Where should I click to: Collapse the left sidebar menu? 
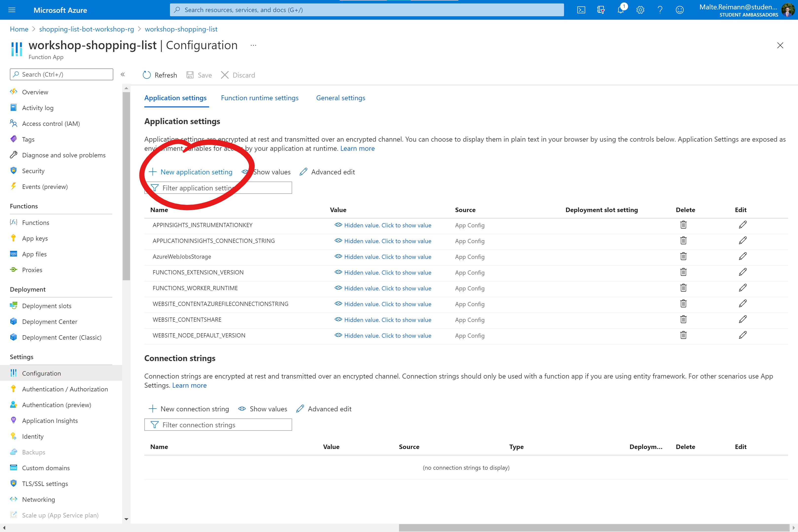(x=123, y=74)
